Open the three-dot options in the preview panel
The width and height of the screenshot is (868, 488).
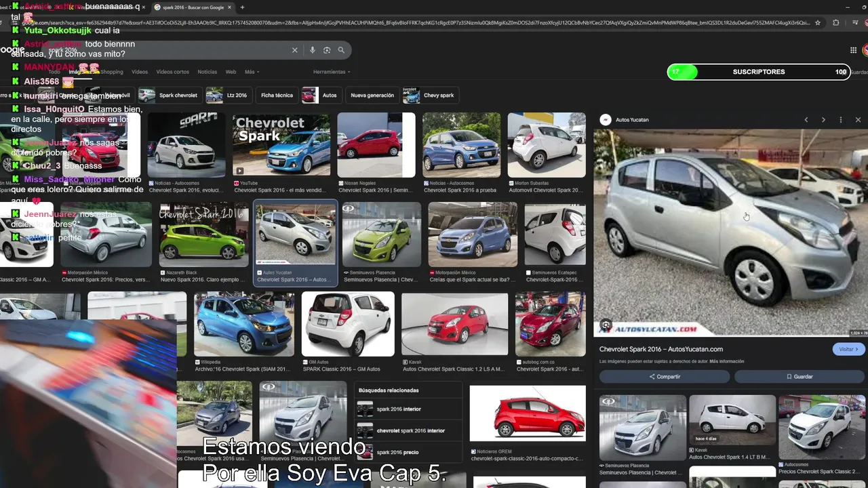pos(841,120)
